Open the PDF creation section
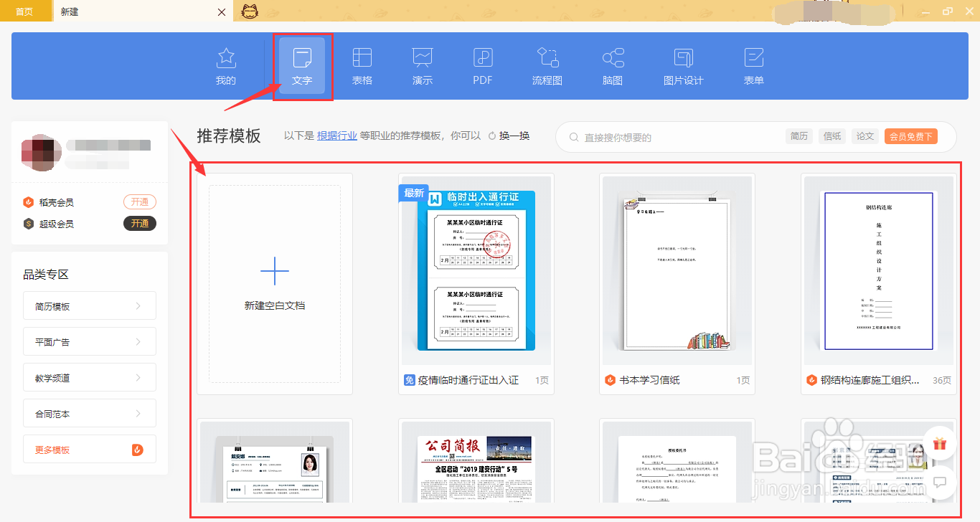Image resolution: width=980 pixels, height=522 pixels. [x=482, y=66]
